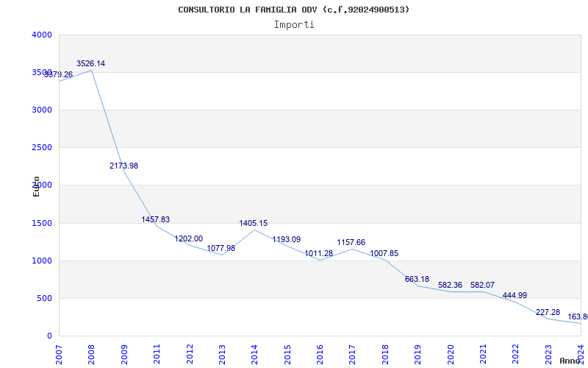Click the x-axis year 2014
Viewport: 588px width, 368px height.
(x=254, y=355)
